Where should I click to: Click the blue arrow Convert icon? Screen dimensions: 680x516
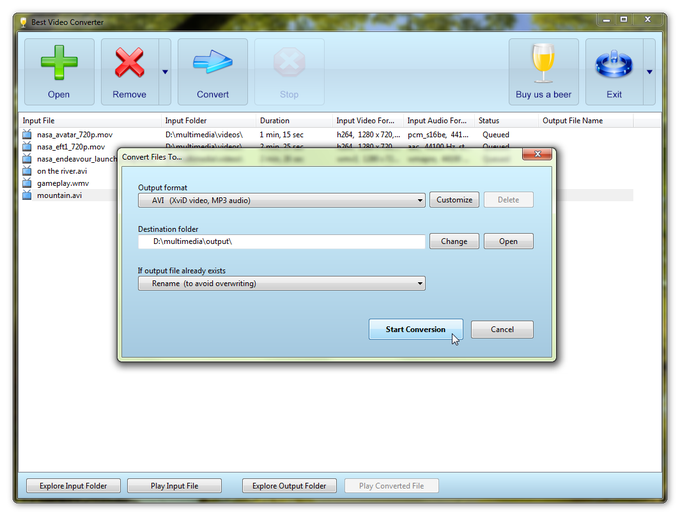click(x=212, y=62)
